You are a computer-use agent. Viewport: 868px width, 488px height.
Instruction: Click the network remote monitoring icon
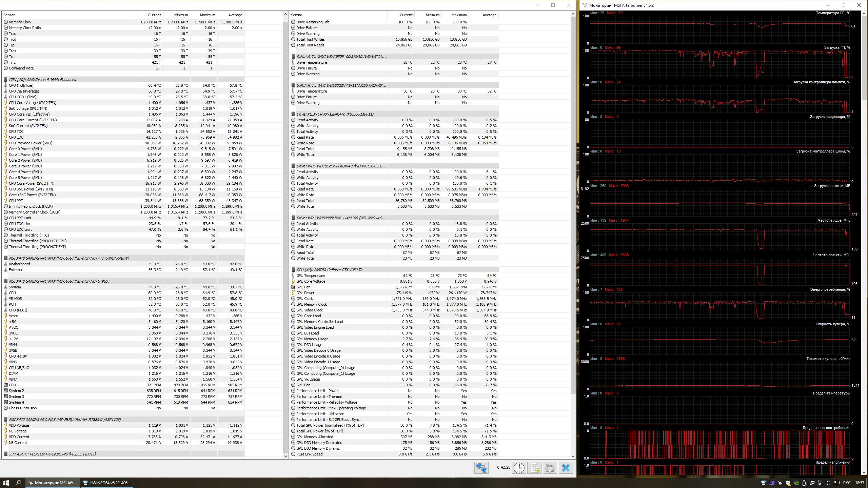(481, 468)
